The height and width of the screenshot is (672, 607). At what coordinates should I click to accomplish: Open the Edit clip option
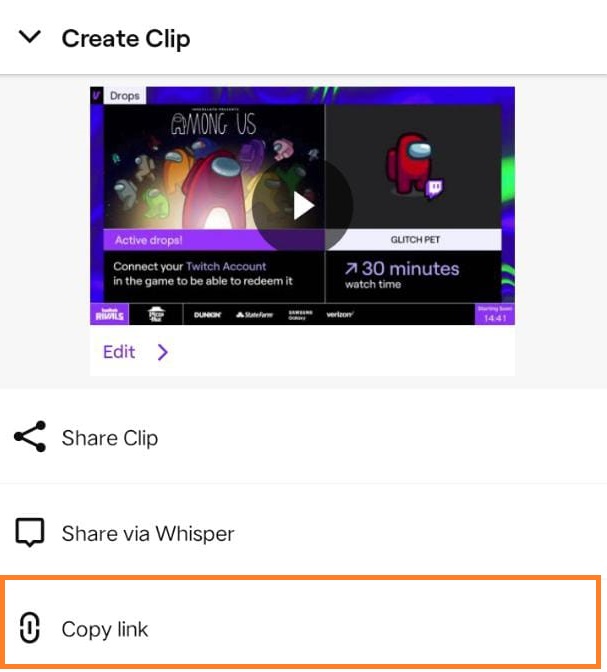(x=119, y=352)
